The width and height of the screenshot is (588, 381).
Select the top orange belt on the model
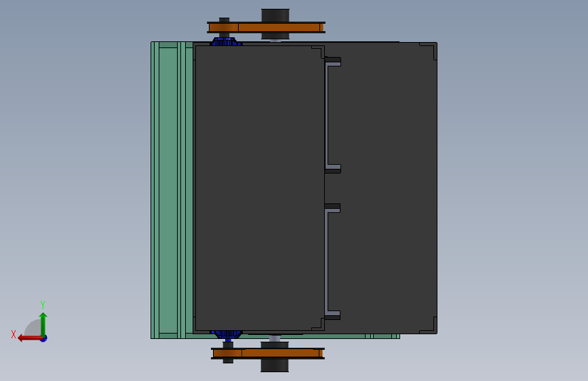267,27
